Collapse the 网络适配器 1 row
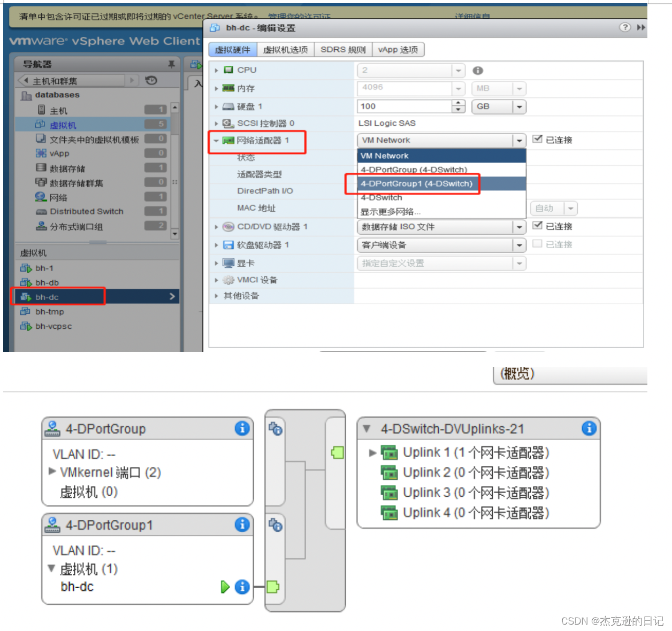 (x=216, y=141)
